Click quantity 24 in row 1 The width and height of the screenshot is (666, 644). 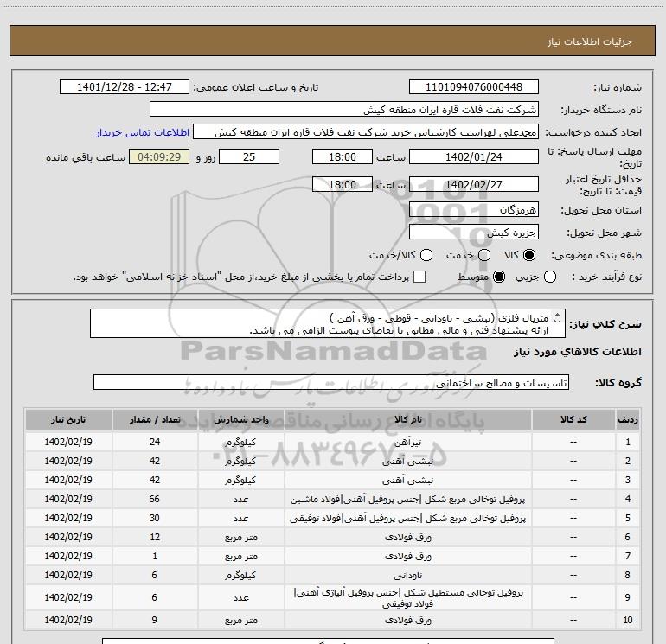click(x=155, y=442)
